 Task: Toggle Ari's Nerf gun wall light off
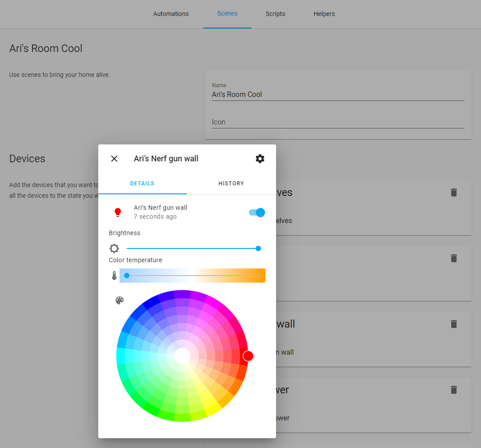coord(257,212)
